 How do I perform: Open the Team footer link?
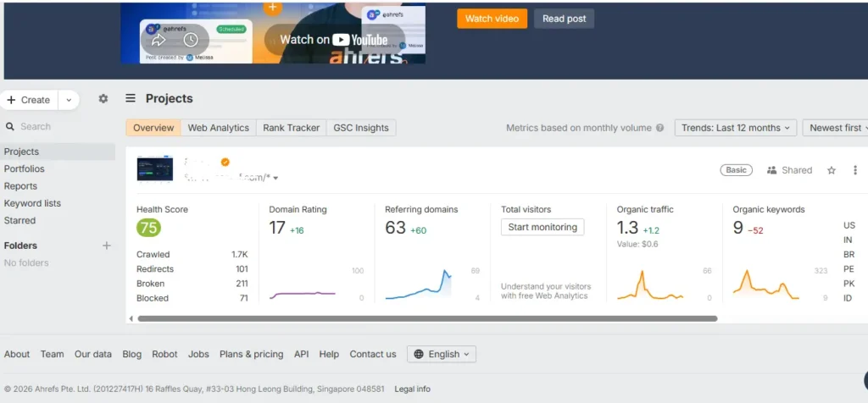[x=52, y=355]
